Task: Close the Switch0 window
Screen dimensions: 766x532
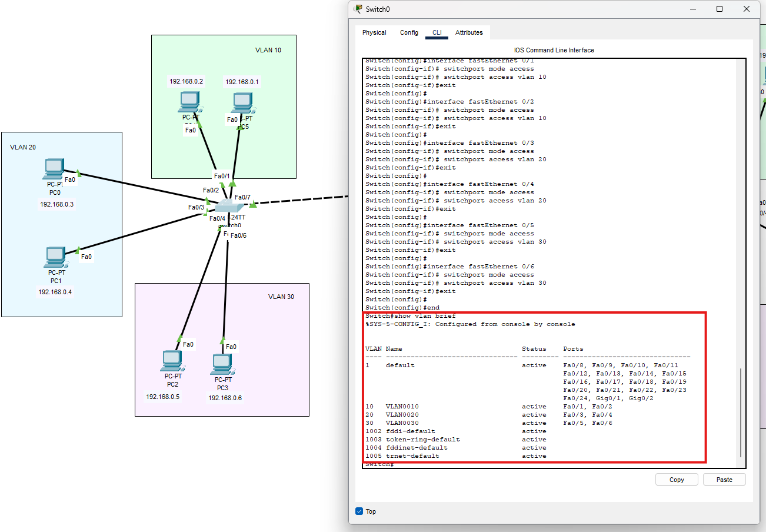Action: coord(747,9)
